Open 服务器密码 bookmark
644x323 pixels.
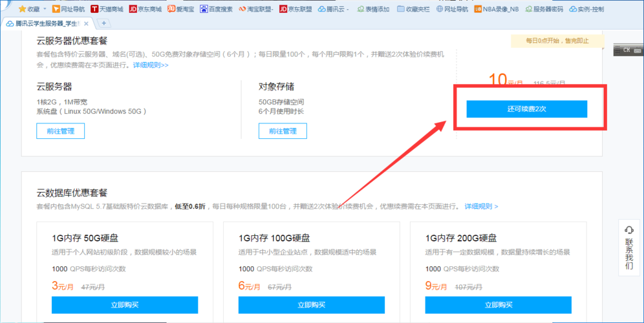tap(544, 8)
